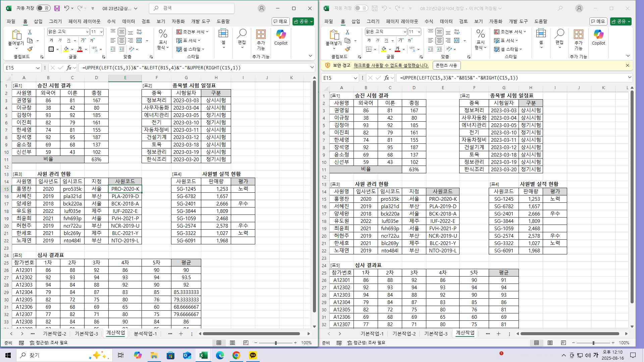Click the Wrap Text icon in left ribbon

point(139,32)
